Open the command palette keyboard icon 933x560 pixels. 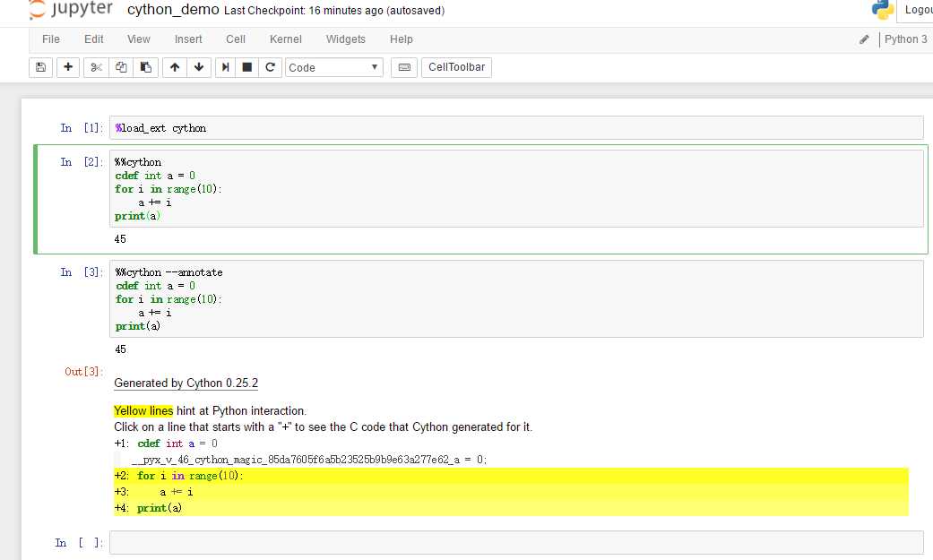(x=404, y=67)
